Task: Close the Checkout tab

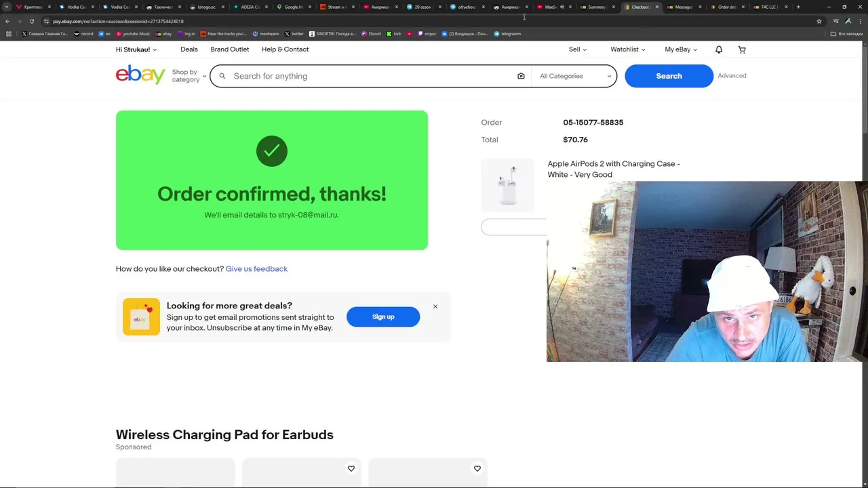Action: [x=656, y=7]
